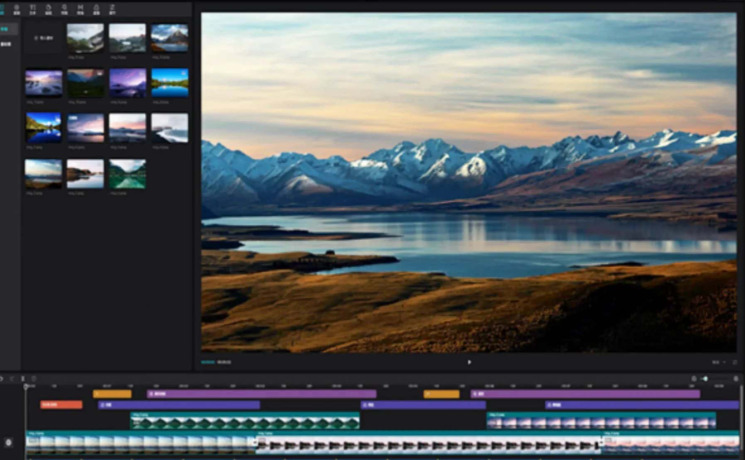Select the green mountain overlay clip
The height and width of the screenshot is (460, 745).
pyautogui.click(x=245, y=421)
